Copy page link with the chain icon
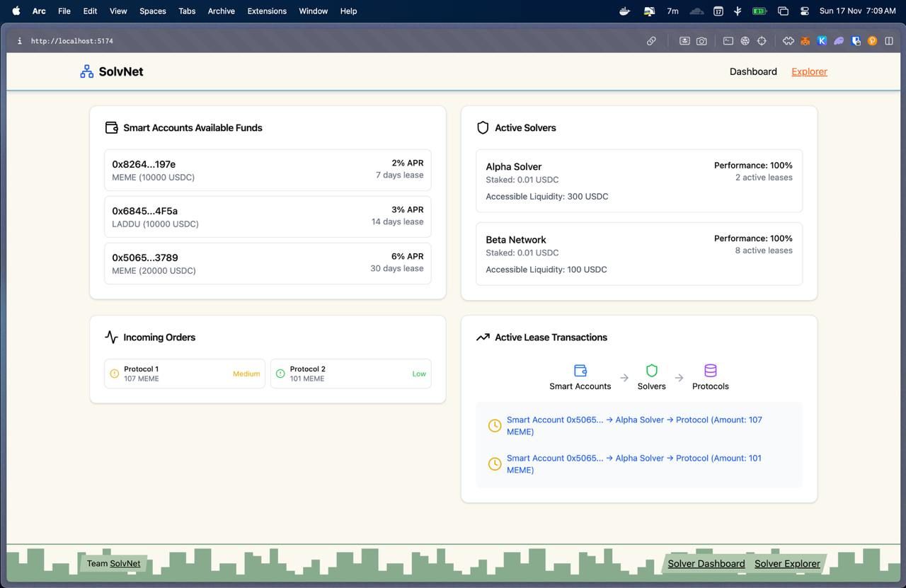Viewport: 906px width, 588px height. (x=651, y=41)
